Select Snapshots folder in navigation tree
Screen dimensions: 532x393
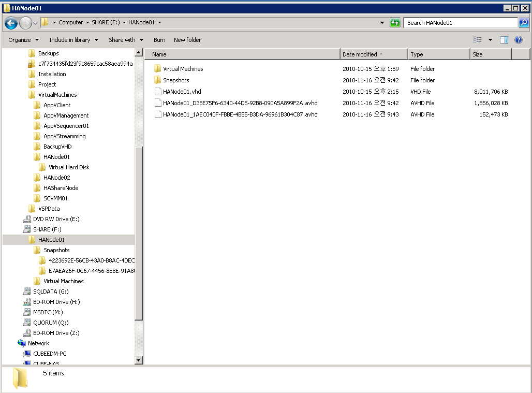coord(56,250)
